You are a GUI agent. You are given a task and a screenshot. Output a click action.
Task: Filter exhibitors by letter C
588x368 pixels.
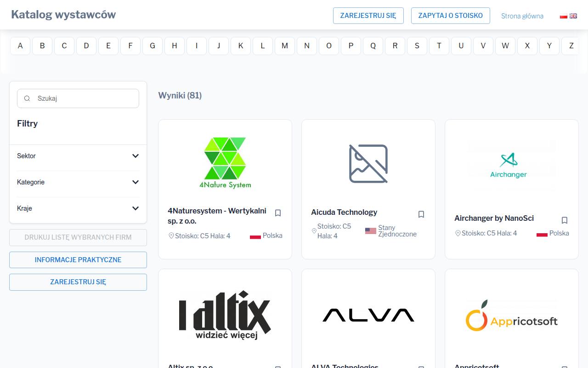(64, 46)
